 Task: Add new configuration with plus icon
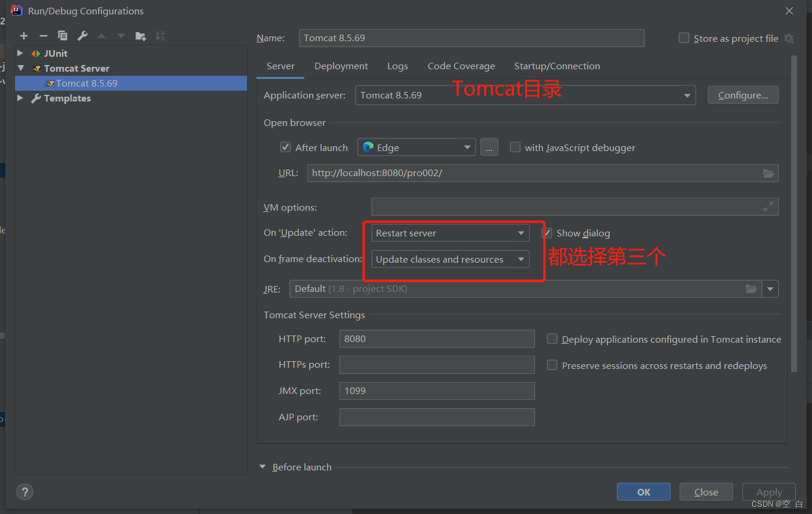(24, 36)
